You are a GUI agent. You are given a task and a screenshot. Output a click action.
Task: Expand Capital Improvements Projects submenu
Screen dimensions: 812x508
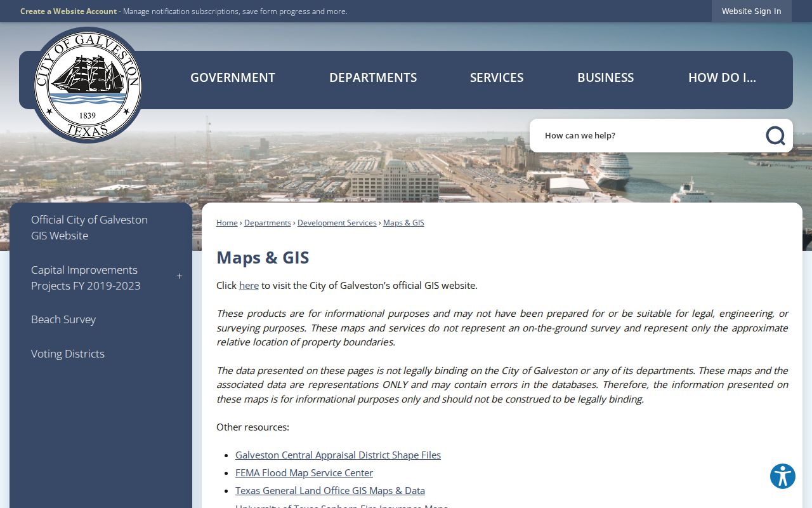click(x=180, y=276)
